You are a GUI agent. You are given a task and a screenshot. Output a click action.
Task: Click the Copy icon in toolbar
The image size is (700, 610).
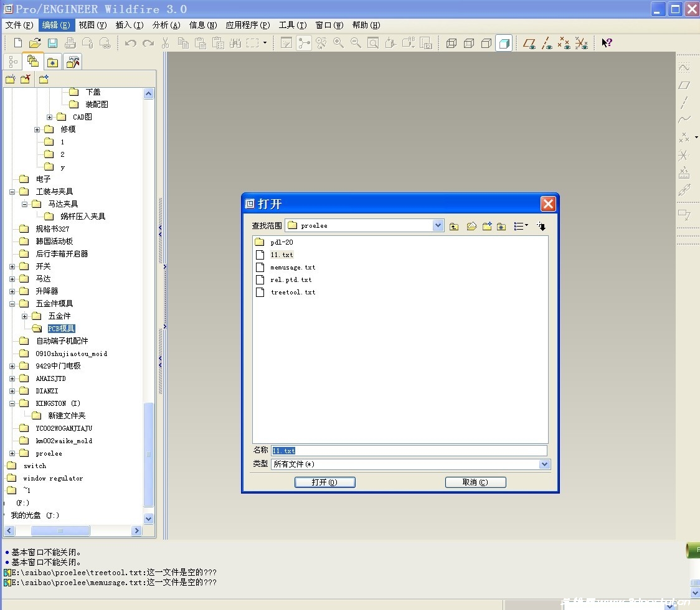183,43
